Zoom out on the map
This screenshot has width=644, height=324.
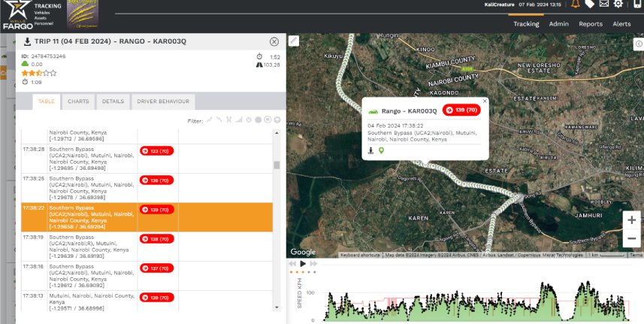tap(631, 238)
